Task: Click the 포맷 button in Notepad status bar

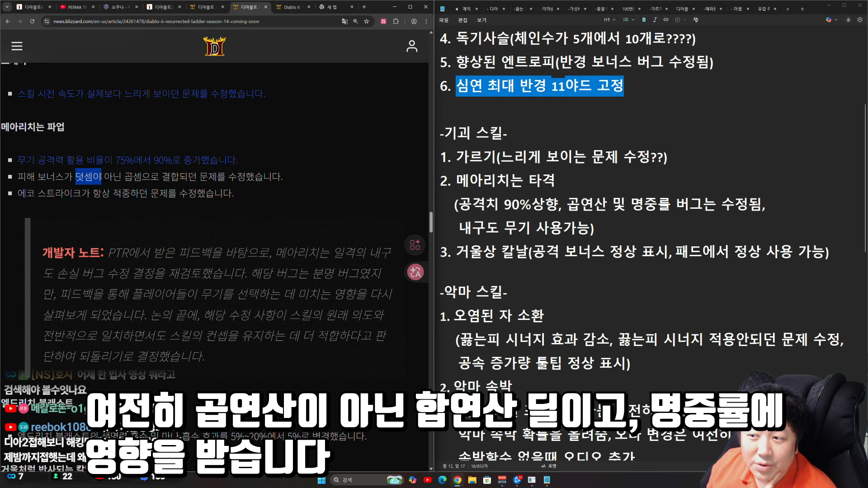Action: [x=549, y=466]
